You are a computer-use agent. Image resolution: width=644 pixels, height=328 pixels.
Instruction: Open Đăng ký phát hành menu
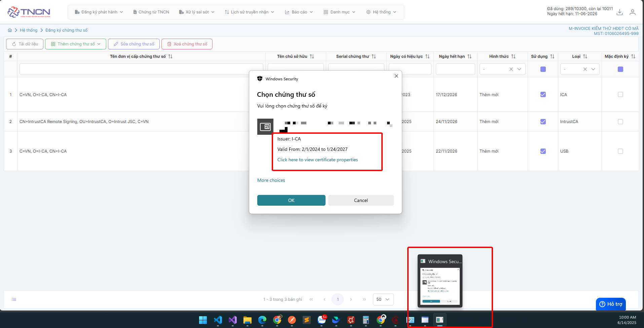click(99, 12)
